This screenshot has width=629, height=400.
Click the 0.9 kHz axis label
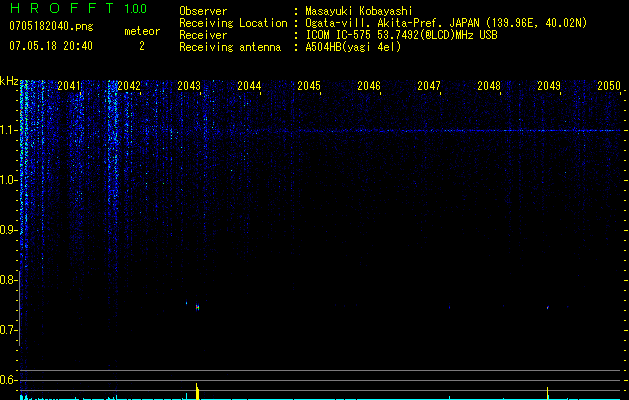pyautogui.click(x=8, y=230)
